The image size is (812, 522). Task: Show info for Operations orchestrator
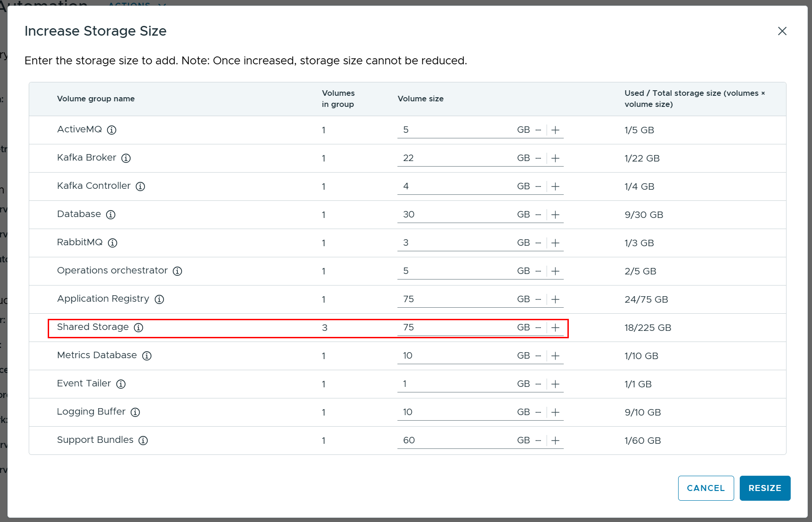click(177, 271)
